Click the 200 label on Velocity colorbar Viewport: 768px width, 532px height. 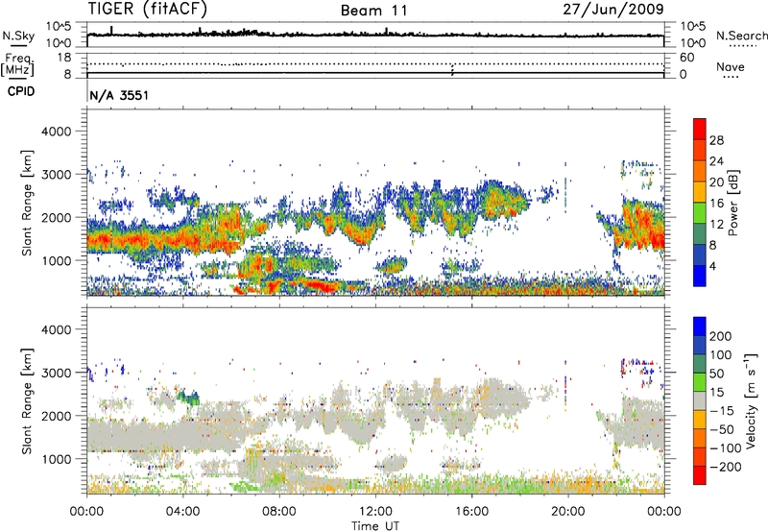click(x=721, y=336)
